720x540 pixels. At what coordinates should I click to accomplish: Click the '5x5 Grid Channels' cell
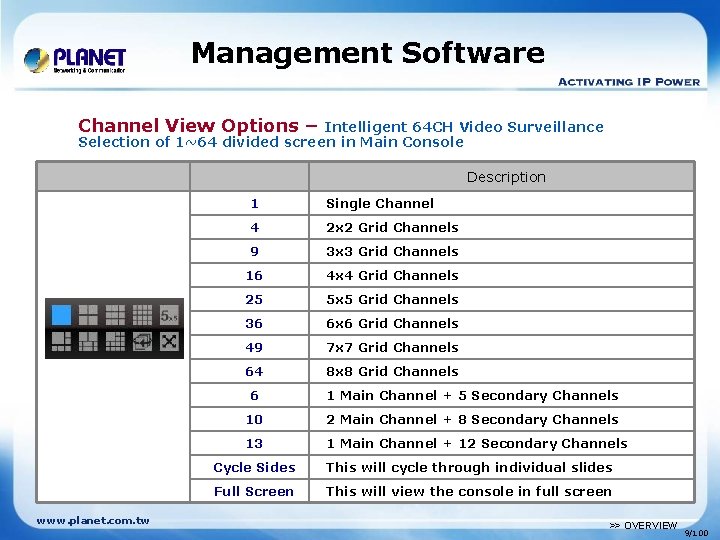click(501, 299)
